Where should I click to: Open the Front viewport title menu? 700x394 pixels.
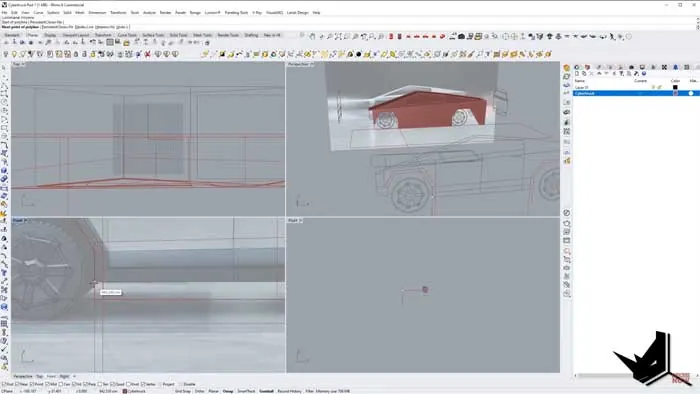click(20, 220)
